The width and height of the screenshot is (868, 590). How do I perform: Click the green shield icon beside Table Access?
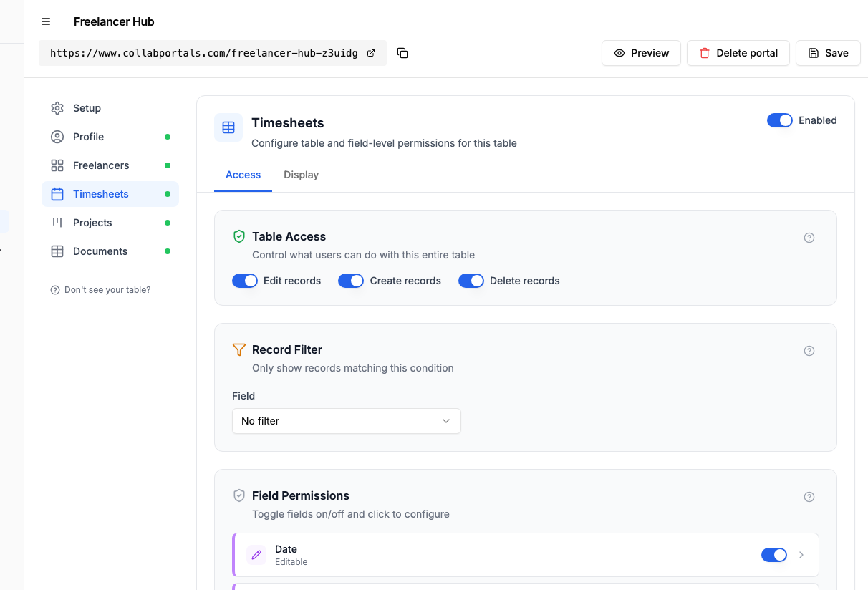(239, 236)
